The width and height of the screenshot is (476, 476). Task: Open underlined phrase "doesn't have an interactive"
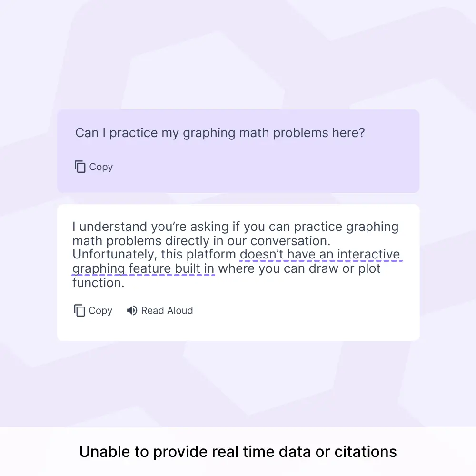(320, 254)
